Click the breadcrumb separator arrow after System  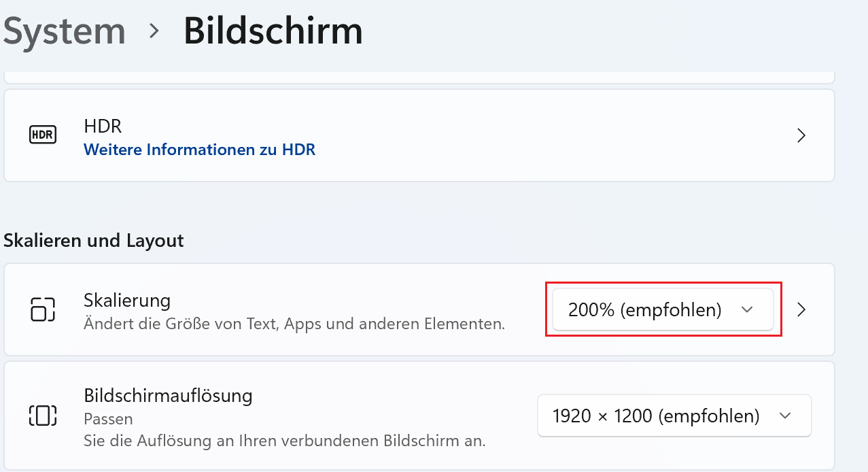[154, 32]
